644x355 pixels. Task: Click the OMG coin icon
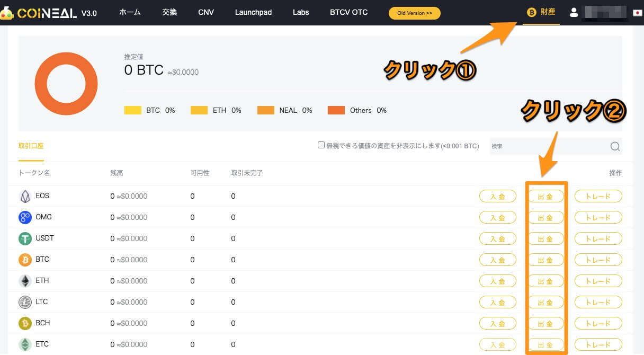(x=25, y=217)
